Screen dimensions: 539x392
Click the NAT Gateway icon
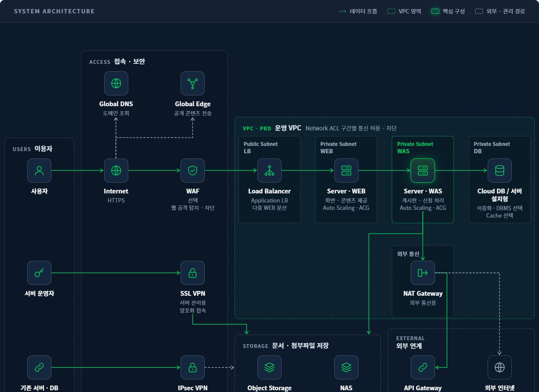click(x=423, y=273)
